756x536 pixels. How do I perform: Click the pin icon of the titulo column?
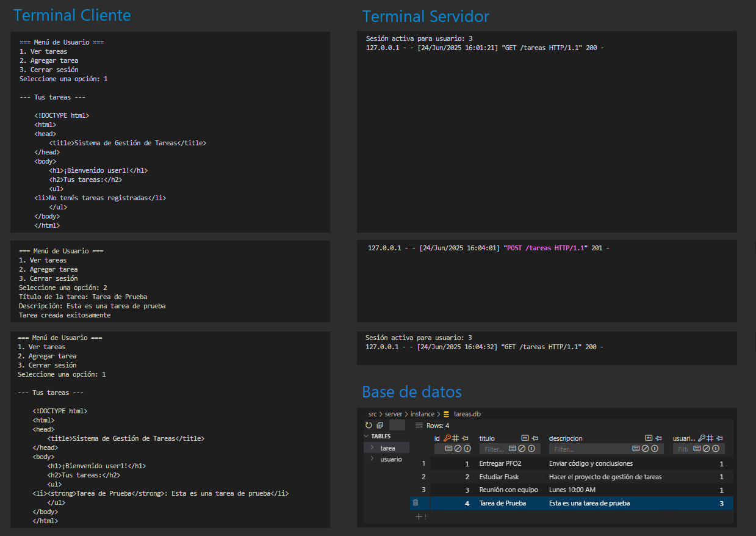tap(535, 438)
